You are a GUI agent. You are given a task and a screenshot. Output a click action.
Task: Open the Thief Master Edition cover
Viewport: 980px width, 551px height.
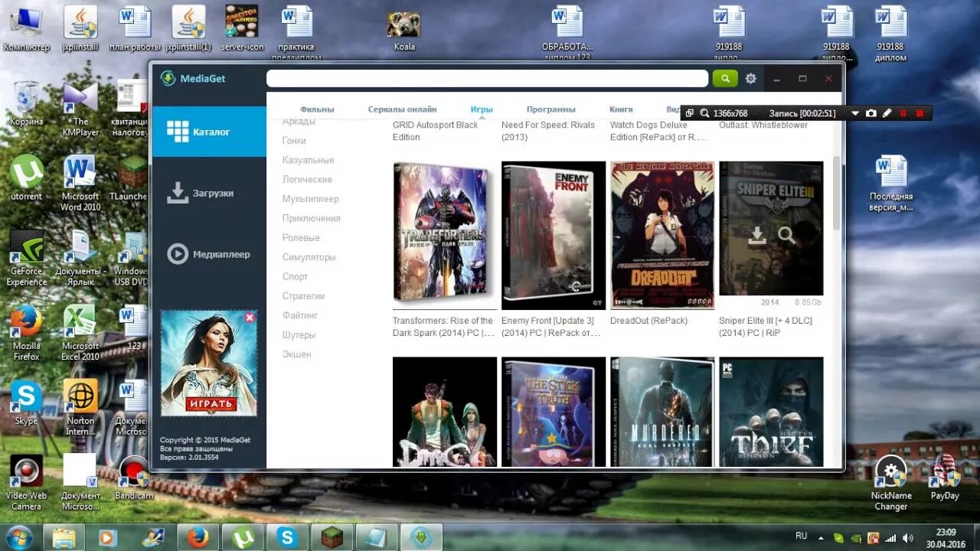pos(771,412)
